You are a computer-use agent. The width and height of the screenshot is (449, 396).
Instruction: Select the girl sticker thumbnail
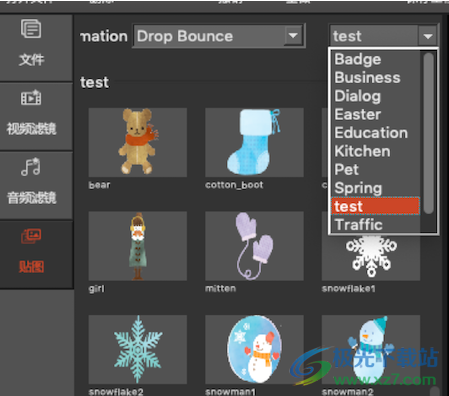click(x=138, y=246)
